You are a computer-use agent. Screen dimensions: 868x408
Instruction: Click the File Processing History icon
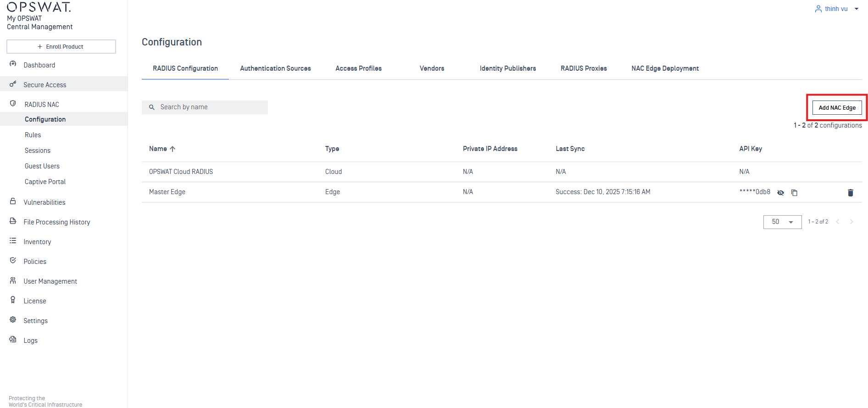[13, 221]
